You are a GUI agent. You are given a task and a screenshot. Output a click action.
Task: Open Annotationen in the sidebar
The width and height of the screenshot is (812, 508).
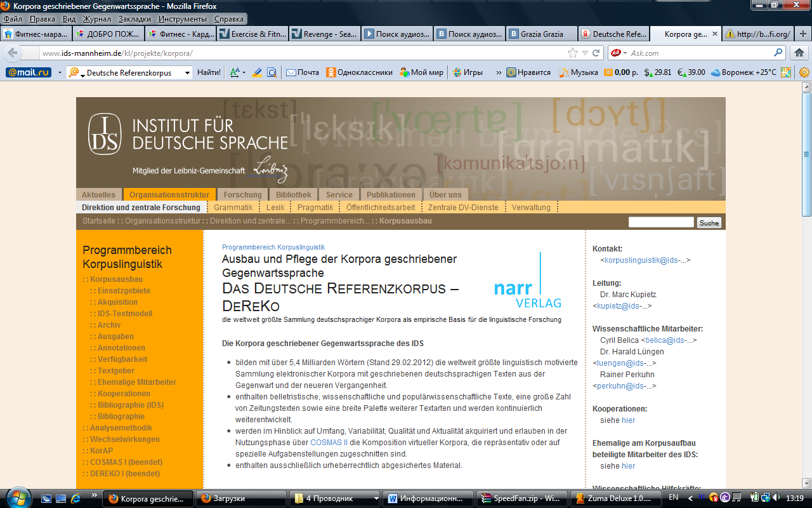(x=121, y=348)
